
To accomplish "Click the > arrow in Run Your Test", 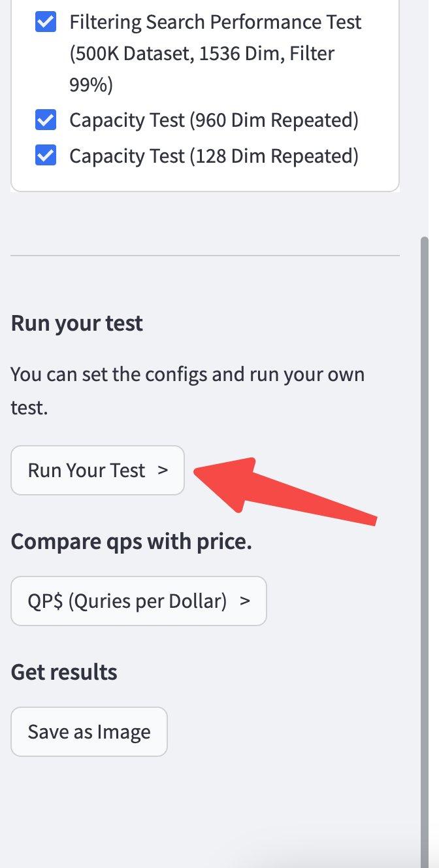I will (163, 471).
